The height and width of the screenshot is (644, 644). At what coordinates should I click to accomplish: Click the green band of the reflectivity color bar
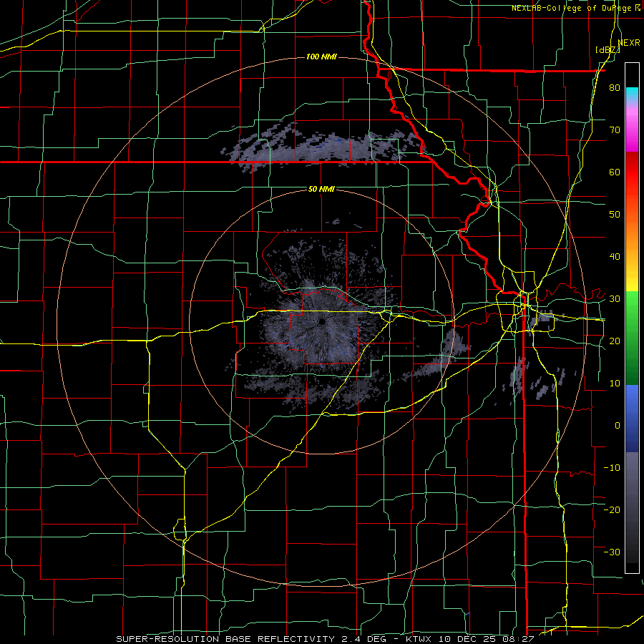[x=632, y=338]
